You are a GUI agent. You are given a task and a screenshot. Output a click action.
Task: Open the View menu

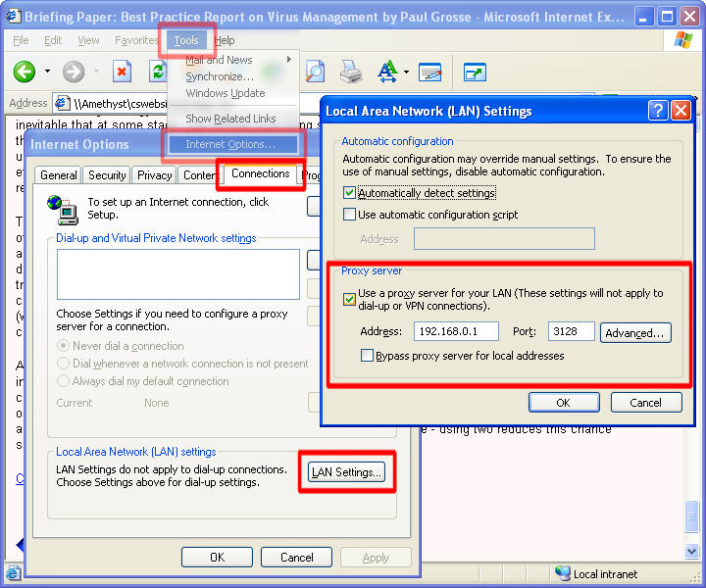[x=88, y=40]
